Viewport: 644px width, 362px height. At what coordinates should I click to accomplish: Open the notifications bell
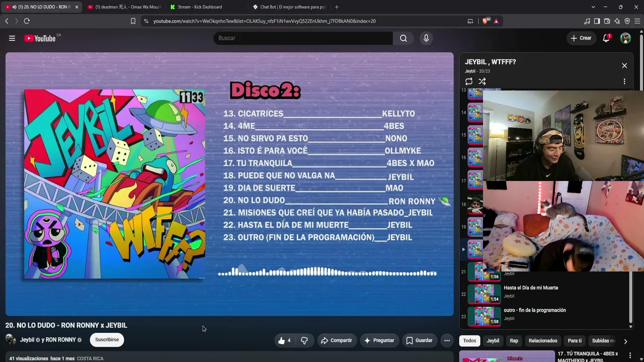click(x=606, y=38)
